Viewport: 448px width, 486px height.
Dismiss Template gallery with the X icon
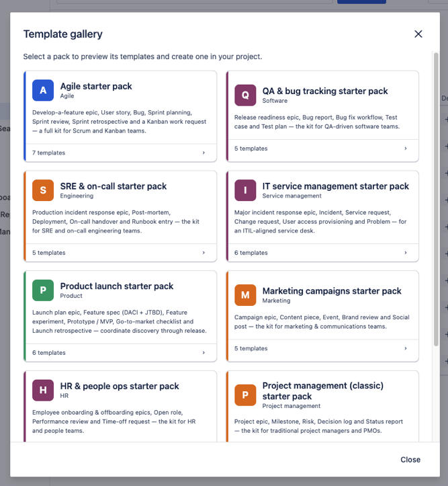(x=418, y=34)
